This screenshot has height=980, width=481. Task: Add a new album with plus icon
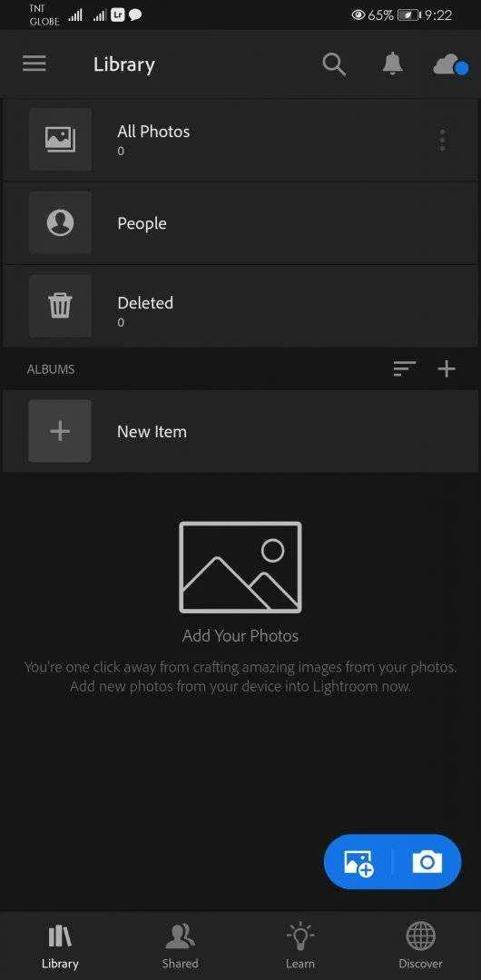pos(447,368)
